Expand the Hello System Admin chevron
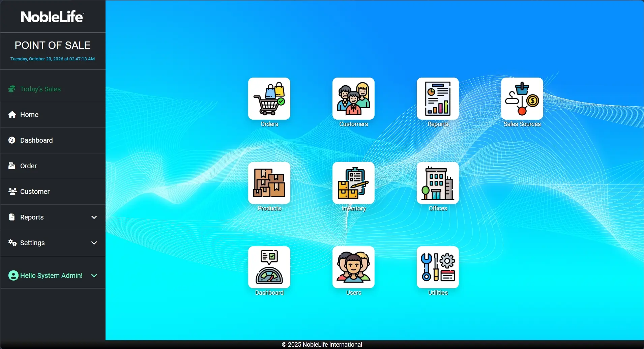644x349 pixels. pos(94,275)
